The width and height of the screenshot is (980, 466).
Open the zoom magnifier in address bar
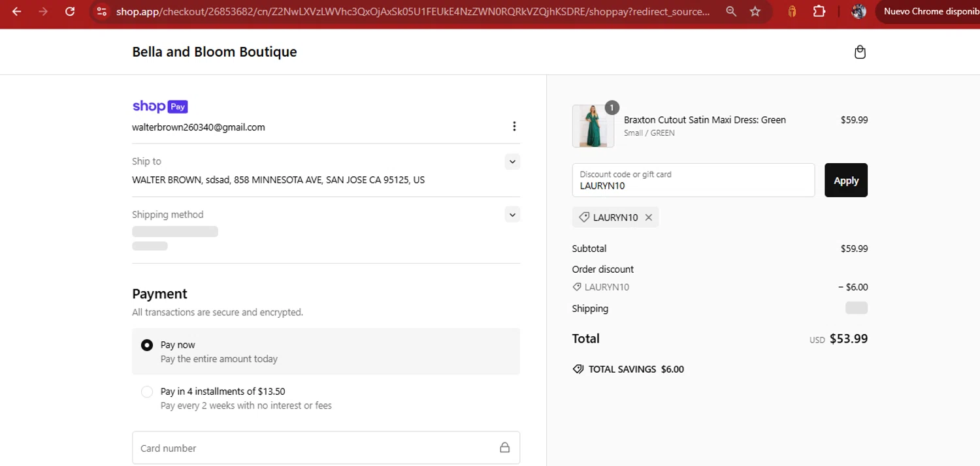(731, 11)
